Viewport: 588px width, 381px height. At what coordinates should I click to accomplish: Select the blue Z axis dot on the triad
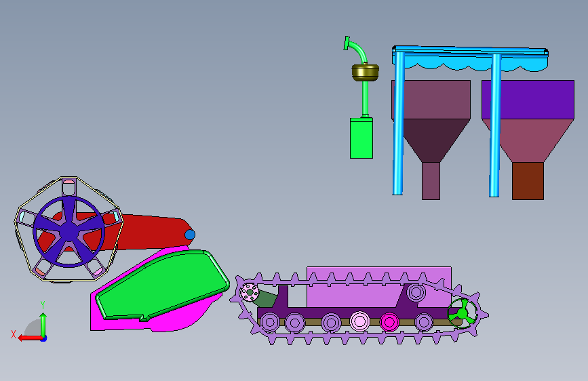[44, 339]
